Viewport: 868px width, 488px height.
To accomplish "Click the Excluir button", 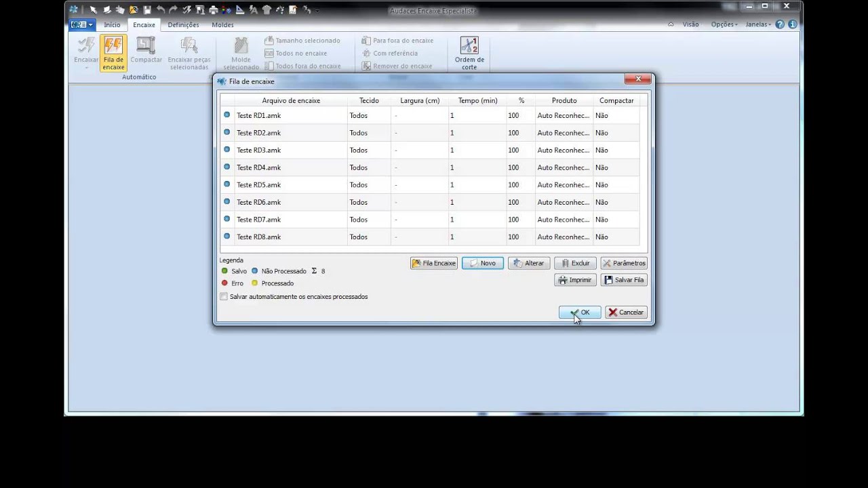I will pyautogui.click(x=575, y=263).
